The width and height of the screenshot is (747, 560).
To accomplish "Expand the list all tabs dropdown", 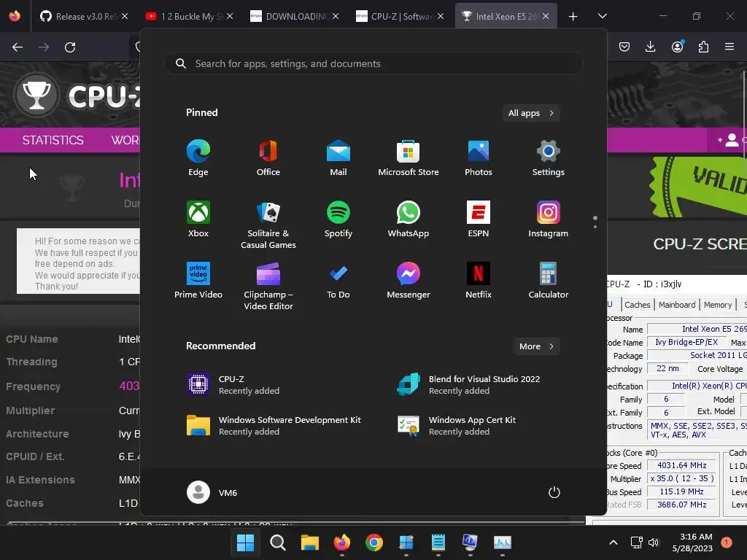I will click(603, 16).
